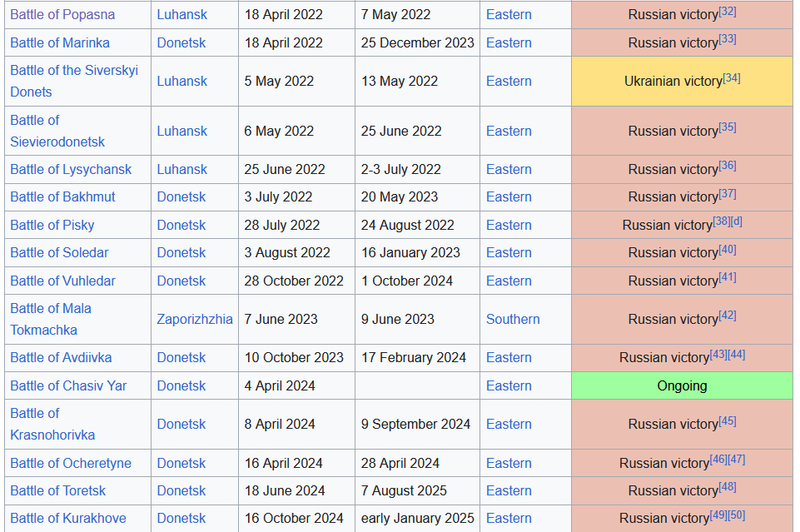Open footnote d in Pisky result
The width and height of the screenshot is (800, 532).
[x=736, y=221]
